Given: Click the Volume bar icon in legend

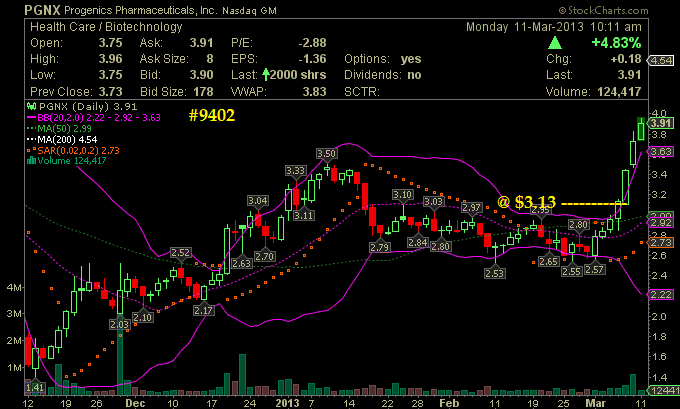Looking at the screenshot, I should click(x=33, y=159).
